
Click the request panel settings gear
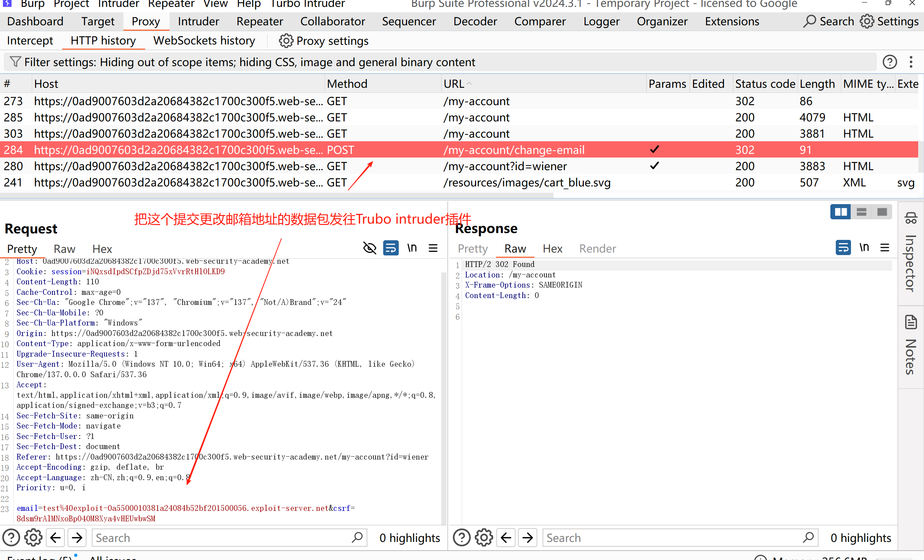(x=33, y=538)
